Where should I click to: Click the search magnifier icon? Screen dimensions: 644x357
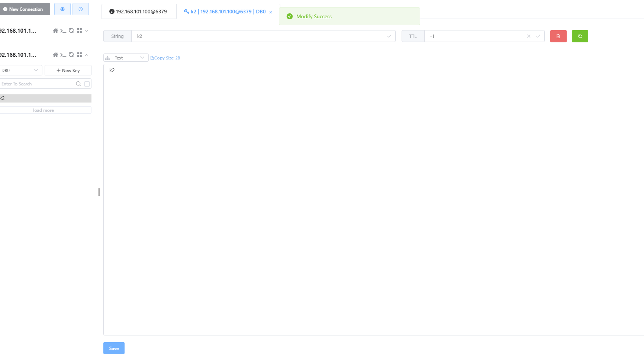click(x=78, y=84)
